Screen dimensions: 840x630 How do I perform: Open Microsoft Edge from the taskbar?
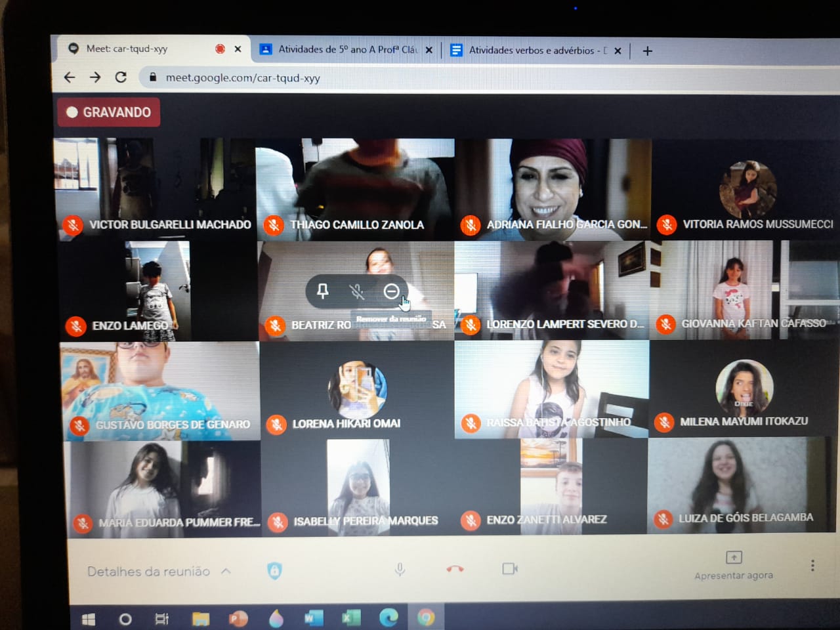(388, 618)
